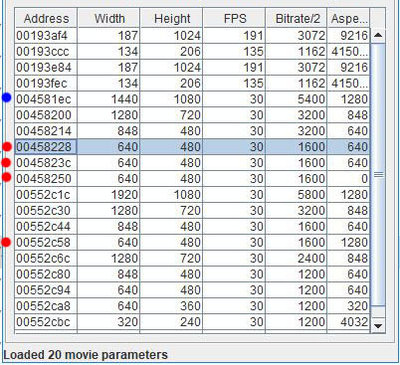
Task: Click the scrollbar up arrow
Action: click(x=378, y=35)
